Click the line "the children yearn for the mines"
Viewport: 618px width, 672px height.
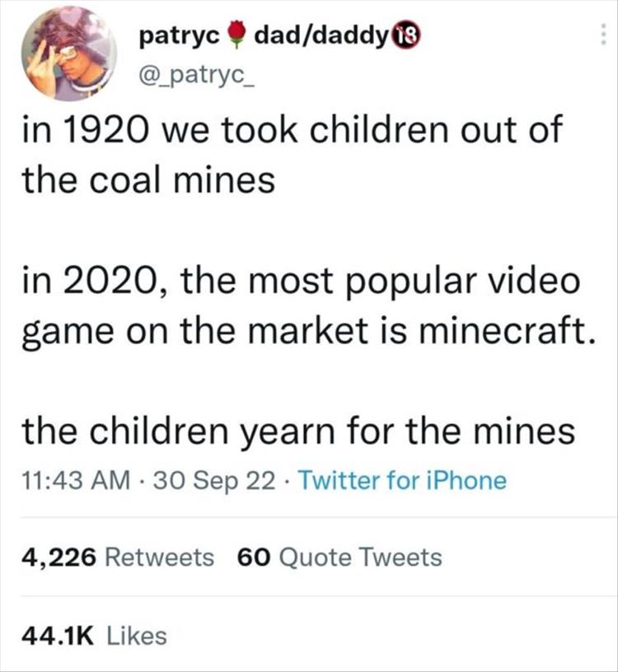click(x=297, y=431)
